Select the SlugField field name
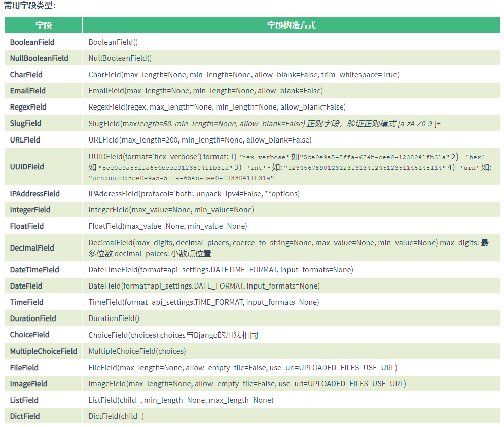Screen dimensions: 504x427 pos(26,123)
